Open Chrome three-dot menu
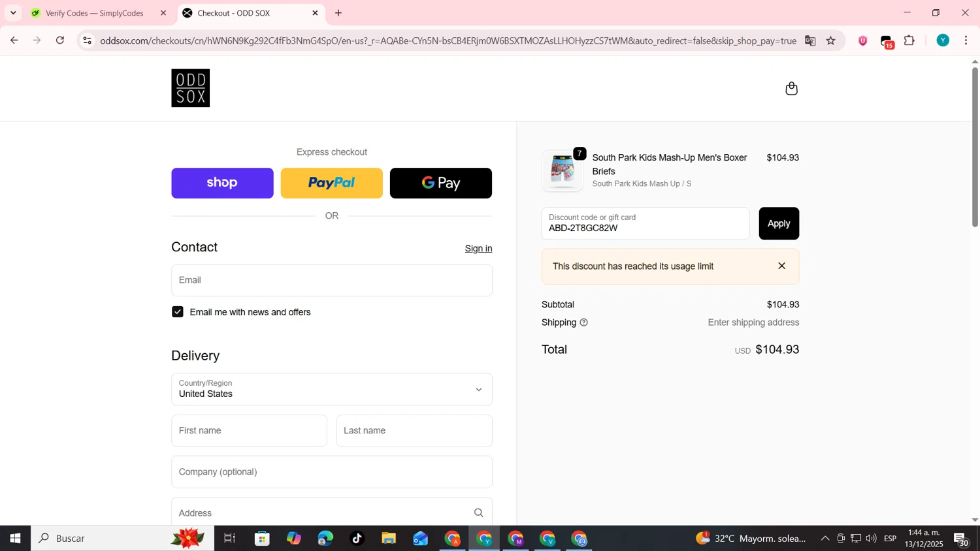 [x=966, y=40]
